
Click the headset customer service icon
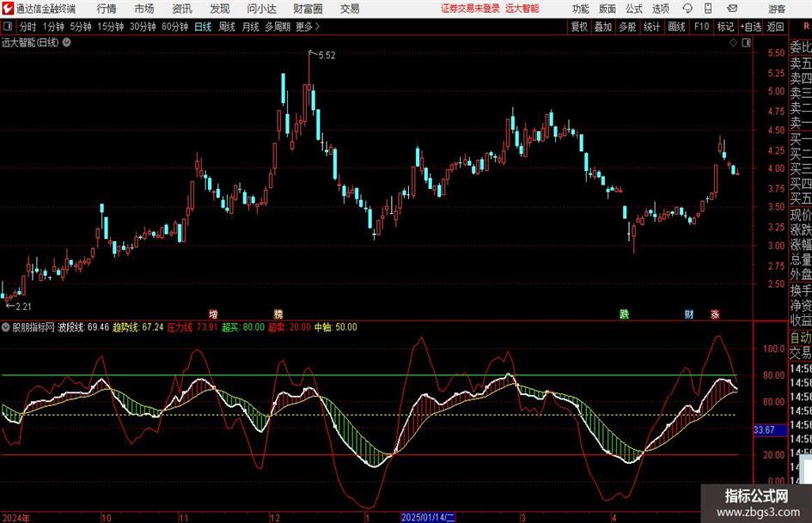[x=687, y=9]
